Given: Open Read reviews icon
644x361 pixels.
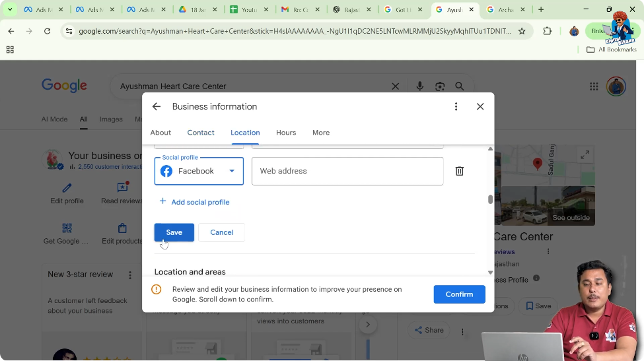Looking at the screenshot, I should 122,187.
